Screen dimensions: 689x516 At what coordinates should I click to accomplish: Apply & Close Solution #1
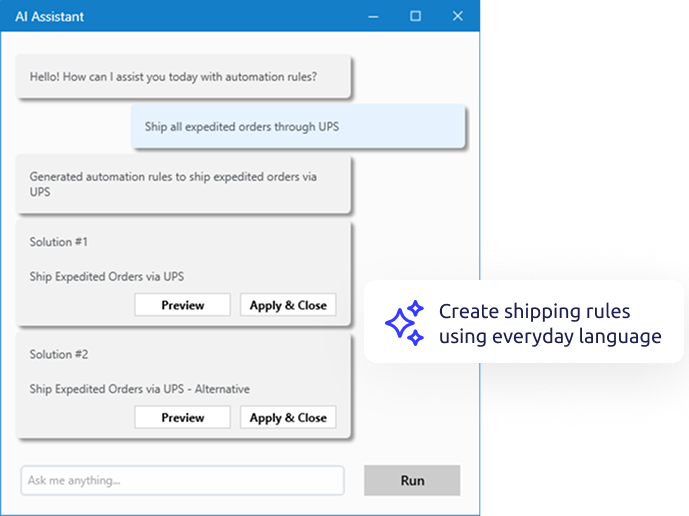[288, 305]
